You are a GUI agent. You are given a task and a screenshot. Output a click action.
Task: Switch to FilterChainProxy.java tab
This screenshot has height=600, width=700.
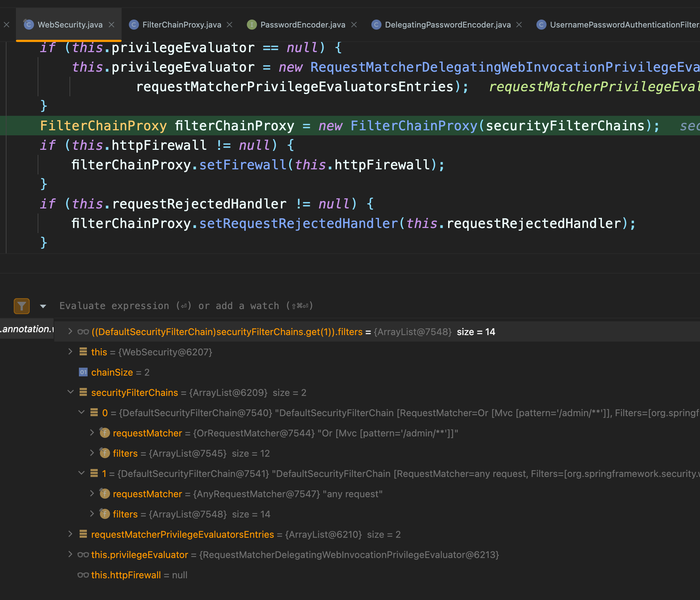(x=181, y=25)
